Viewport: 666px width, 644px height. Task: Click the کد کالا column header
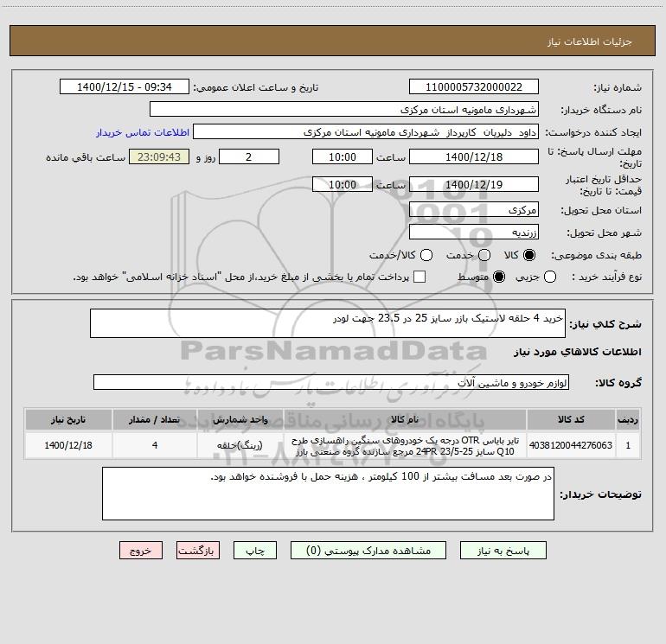(571, 420)
